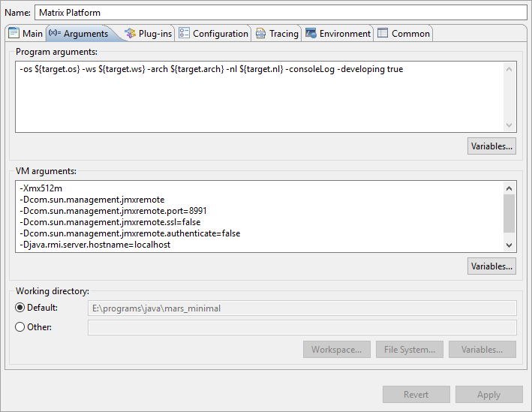The width and height of the screenshot is (532, 412).
Task: Switch to the Tracing tab
Action: [284, 34]
